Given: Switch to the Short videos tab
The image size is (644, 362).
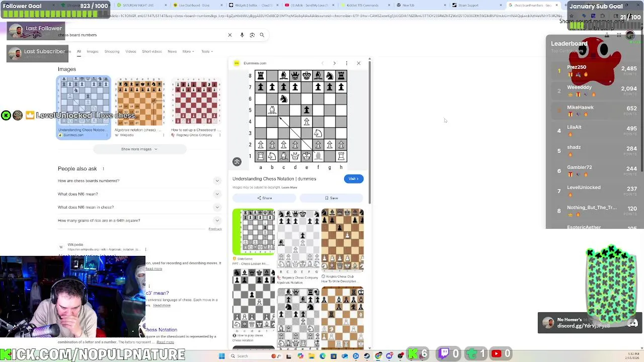Looking at the screenshot, I should tap(152, 51).
